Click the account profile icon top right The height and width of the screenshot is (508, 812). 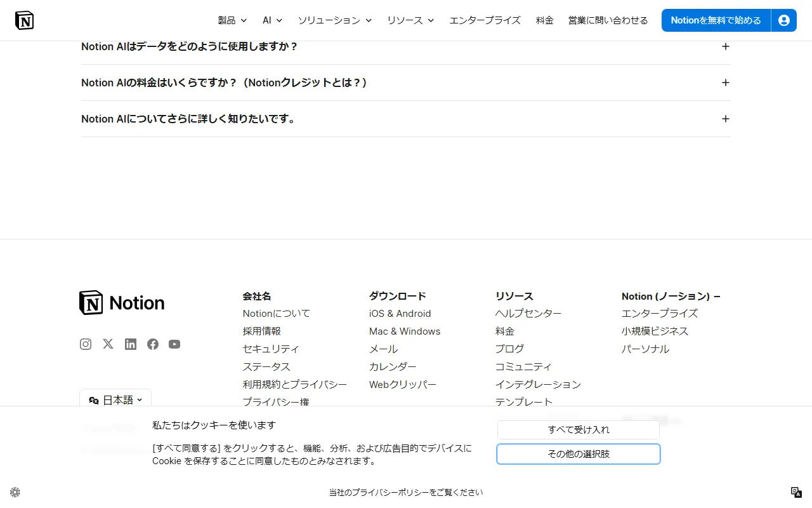[784, 20]
